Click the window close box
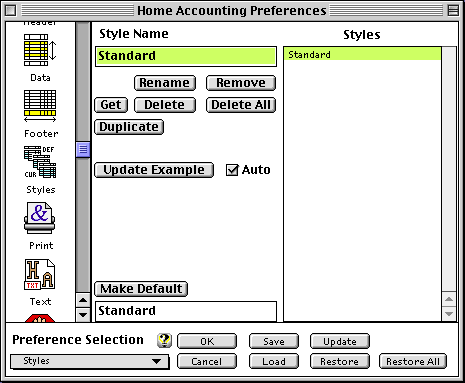Screen dimensions: 465x383 pyautogui.click(x=11, y=11)
